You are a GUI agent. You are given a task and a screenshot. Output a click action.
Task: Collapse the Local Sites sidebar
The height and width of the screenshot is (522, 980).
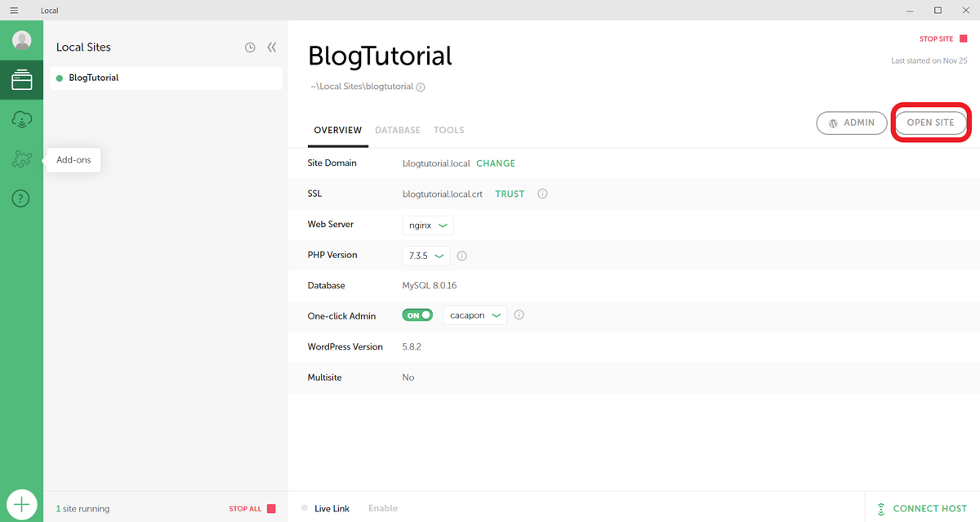pos(272,47)
